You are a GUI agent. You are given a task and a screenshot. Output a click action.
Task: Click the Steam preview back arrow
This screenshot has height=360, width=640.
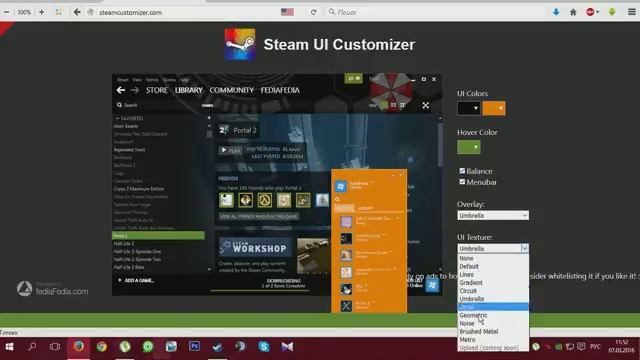120,90
